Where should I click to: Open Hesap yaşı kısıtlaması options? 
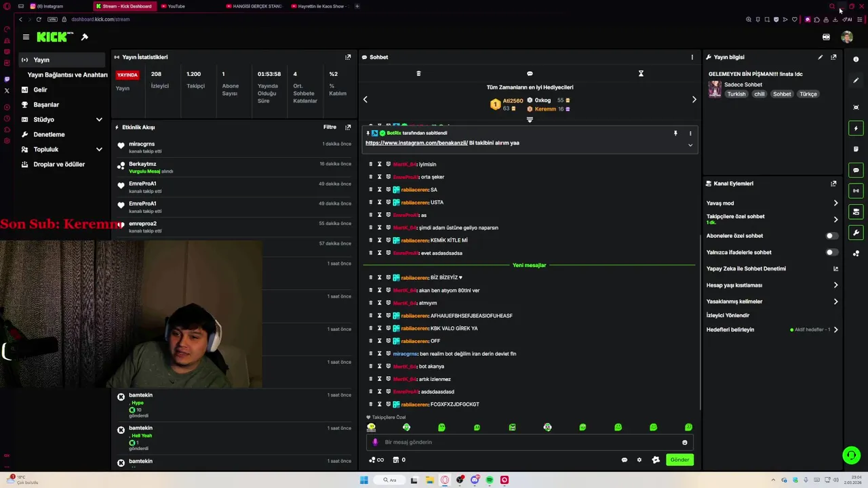(x=772, y=285)
